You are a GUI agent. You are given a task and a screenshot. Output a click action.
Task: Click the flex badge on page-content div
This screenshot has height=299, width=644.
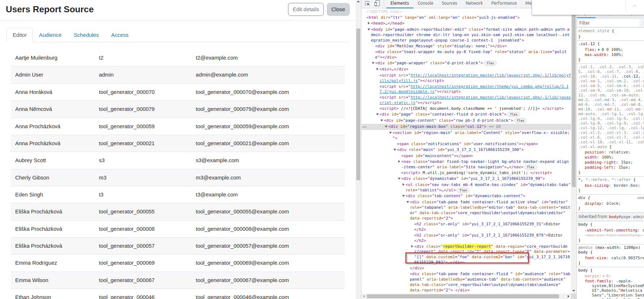(x=520, y=121)
